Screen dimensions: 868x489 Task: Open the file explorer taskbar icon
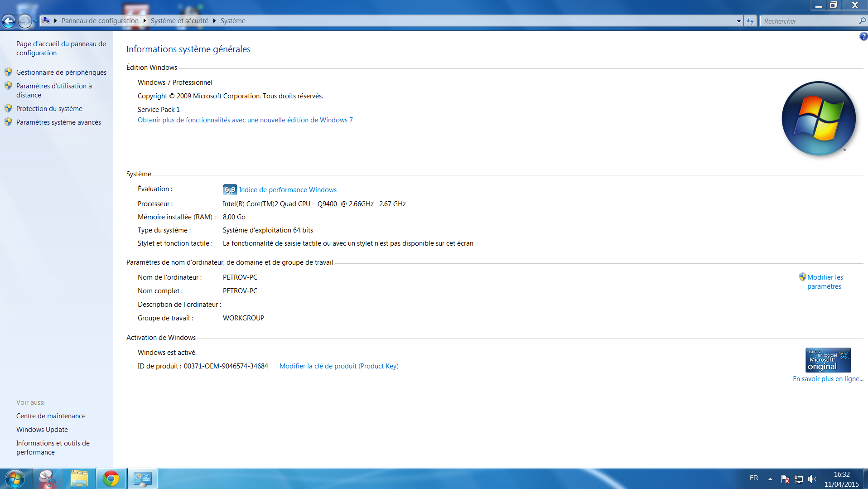79,479
